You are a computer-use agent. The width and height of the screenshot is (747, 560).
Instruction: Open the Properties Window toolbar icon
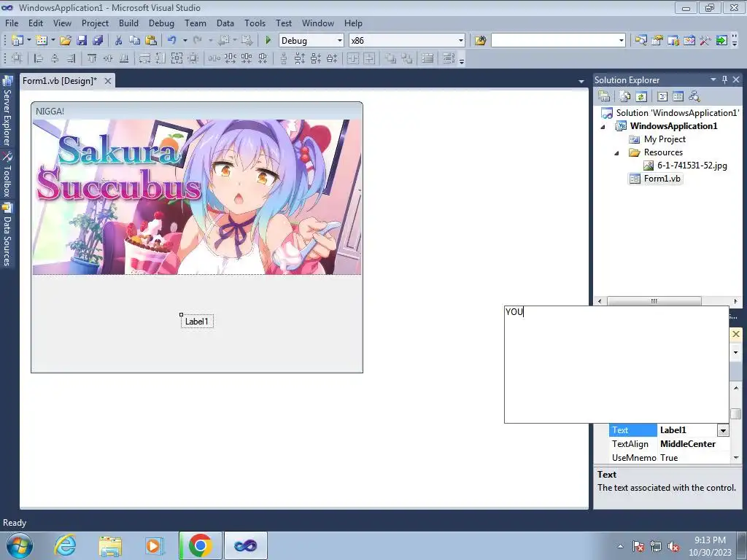point(657,41)
